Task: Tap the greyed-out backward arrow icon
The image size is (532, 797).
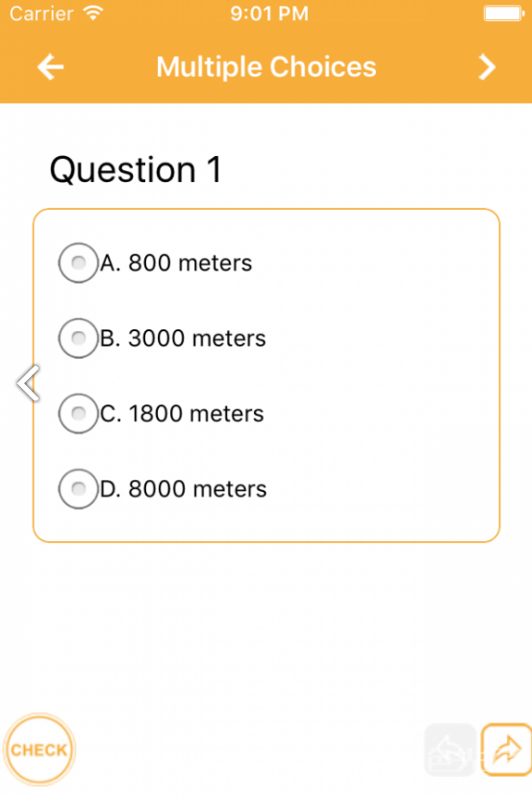Action: [x=450, y=750]
